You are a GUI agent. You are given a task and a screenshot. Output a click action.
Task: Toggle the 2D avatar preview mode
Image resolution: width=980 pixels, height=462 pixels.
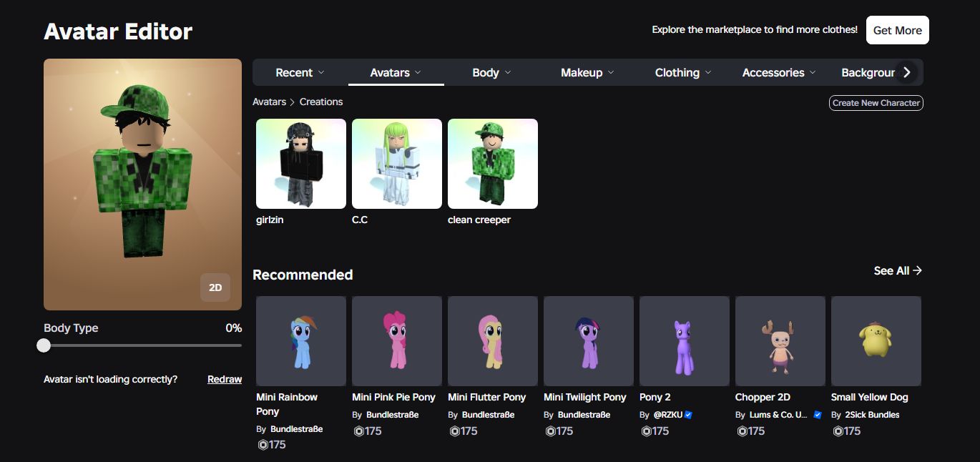(215, 287)
